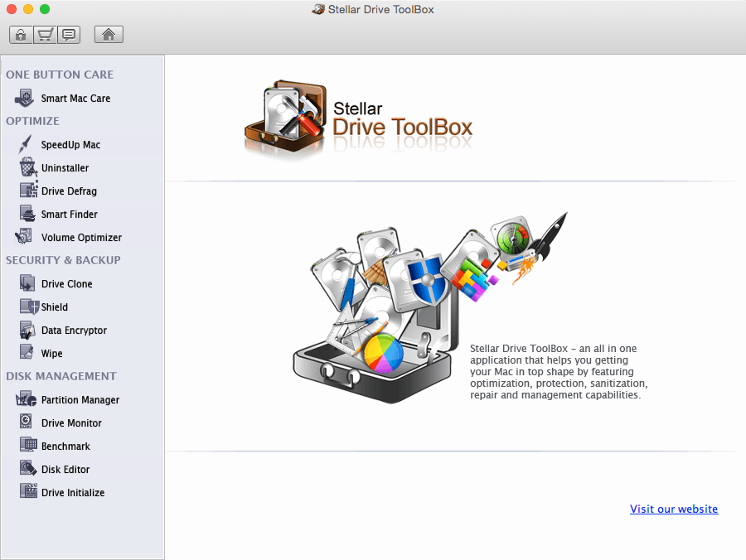Click the speech bubble feedback icon
This screenshot has height=560, width=746.
tap(69, 35)
